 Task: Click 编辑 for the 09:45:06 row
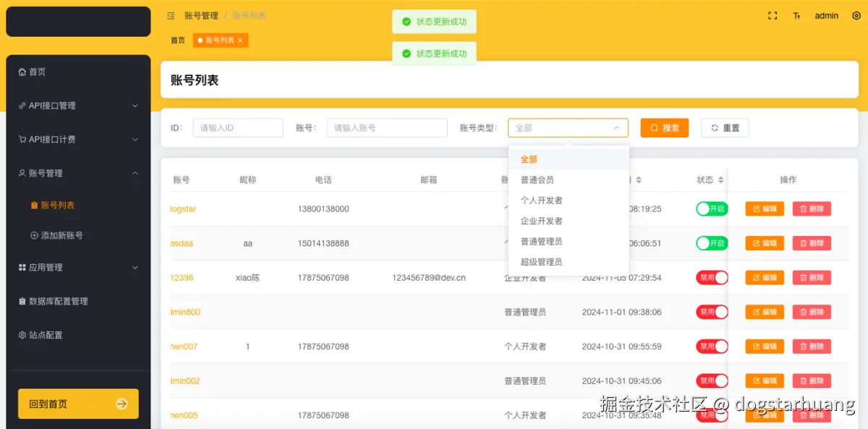click(765, 381)
